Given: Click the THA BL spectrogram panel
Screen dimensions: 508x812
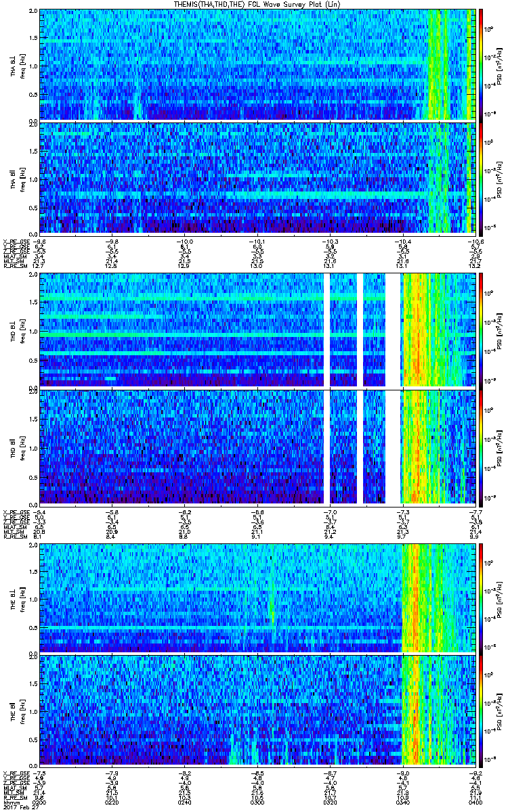Looking at the screenshot, I should point(258,64).
